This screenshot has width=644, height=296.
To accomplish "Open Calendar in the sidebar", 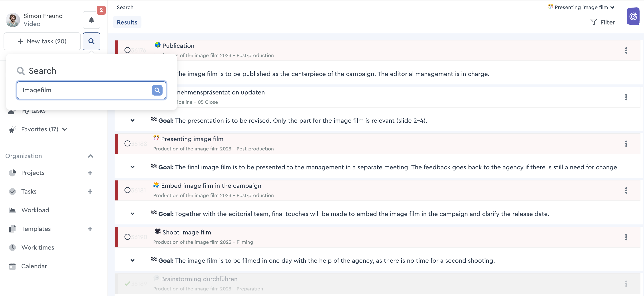I will click(x=34, y=266).
